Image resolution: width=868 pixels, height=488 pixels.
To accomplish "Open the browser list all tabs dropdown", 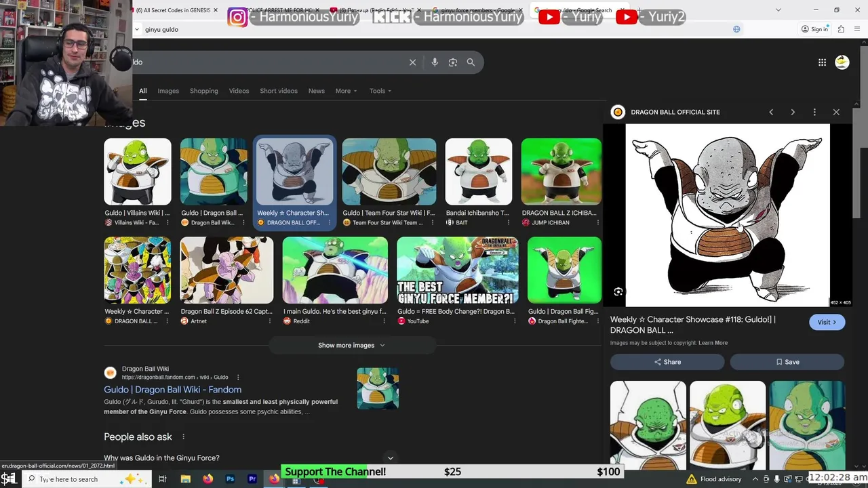I will (778, 10).
